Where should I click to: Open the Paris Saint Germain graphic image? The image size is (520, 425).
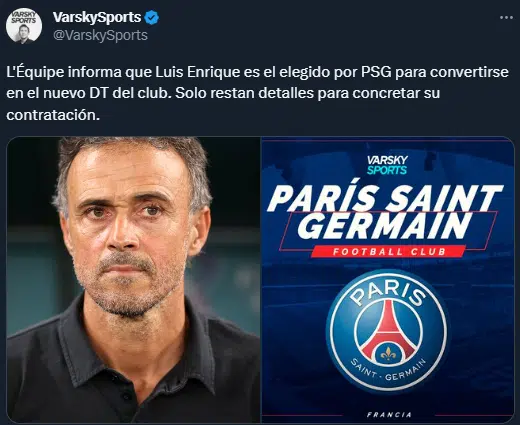[388, 280]
